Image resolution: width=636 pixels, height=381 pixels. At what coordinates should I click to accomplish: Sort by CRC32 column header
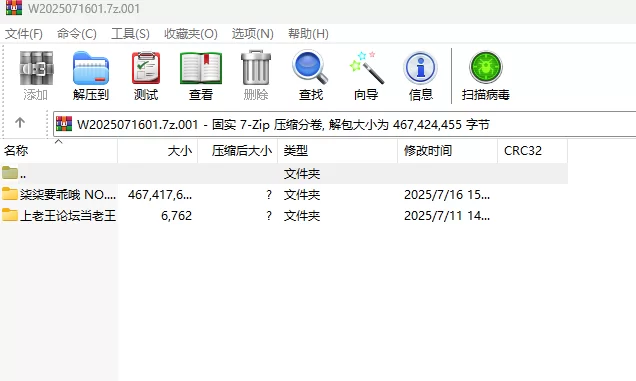pyautogui.click(x=532, y=151)
